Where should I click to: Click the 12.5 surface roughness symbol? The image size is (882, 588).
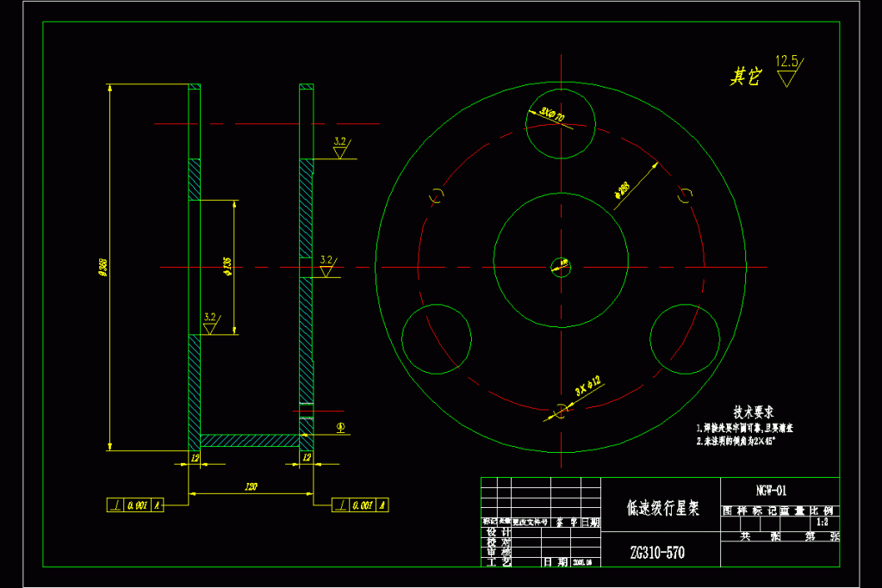(x=786, y=71)
